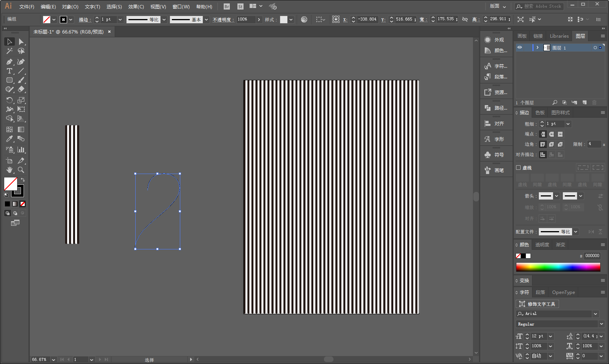Choose round cap endpoint option

click(x=551, y=134)
